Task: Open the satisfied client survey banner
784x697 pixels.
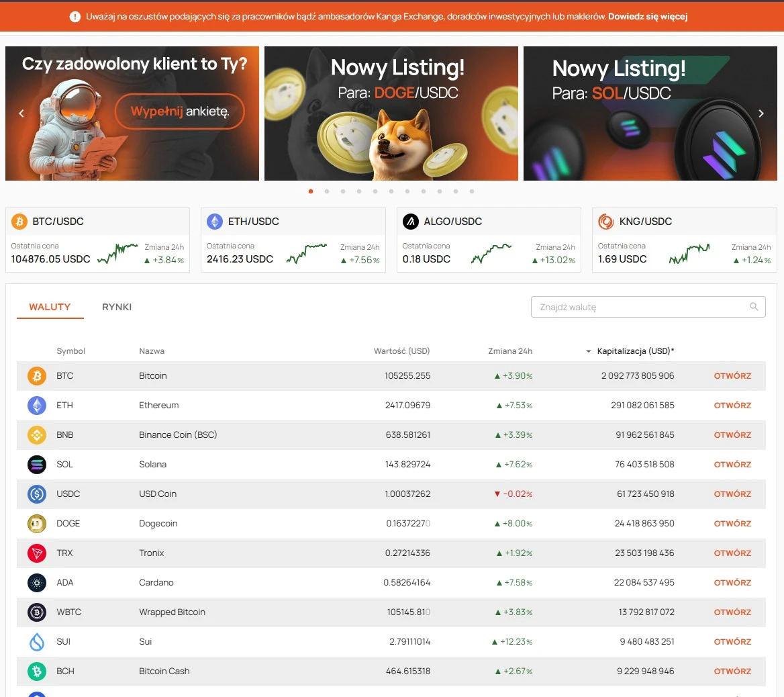Action: pos(132,113)
